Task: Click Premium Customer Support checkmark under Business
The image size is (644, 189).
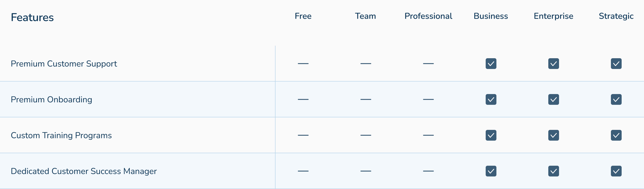Action: click(x=491, y=64)
